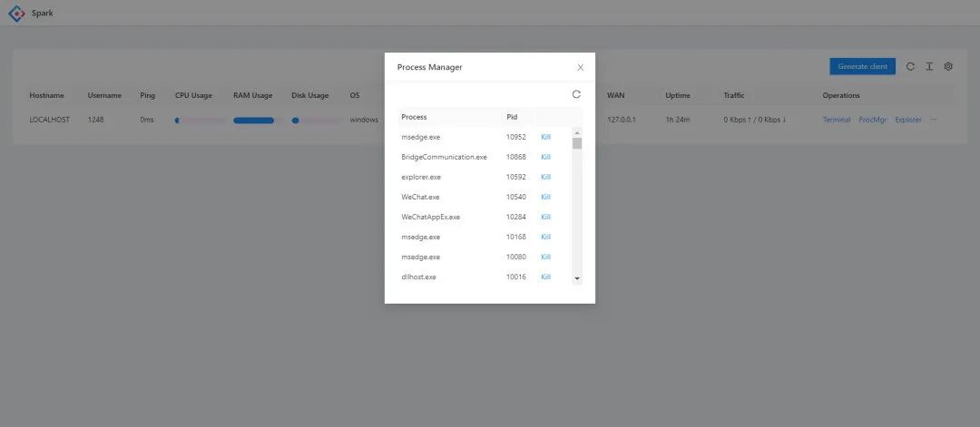Click pid value 10592
The width and height of the screenshot is (980, 427).
tap(516, 177)
